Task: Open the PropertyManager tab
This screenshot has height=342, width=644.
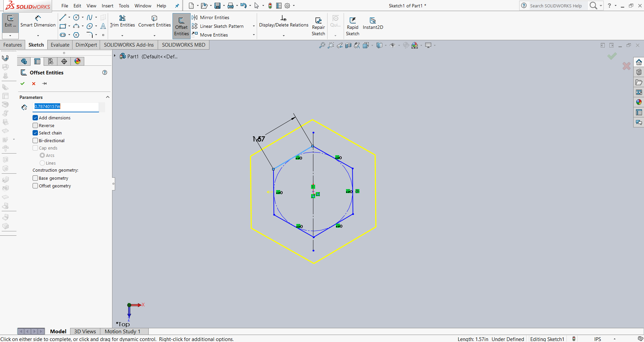Action: click(37, 61)
